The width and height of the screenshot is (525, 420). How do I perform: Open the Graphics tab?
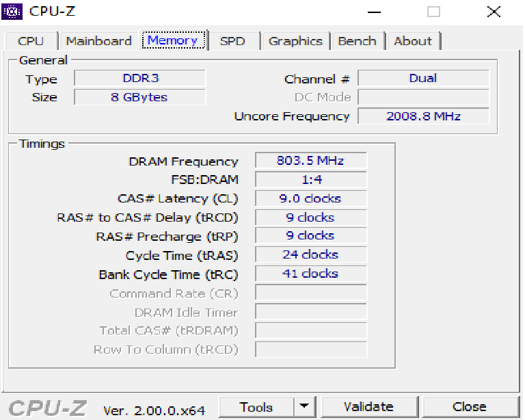[x=295, y=41]
